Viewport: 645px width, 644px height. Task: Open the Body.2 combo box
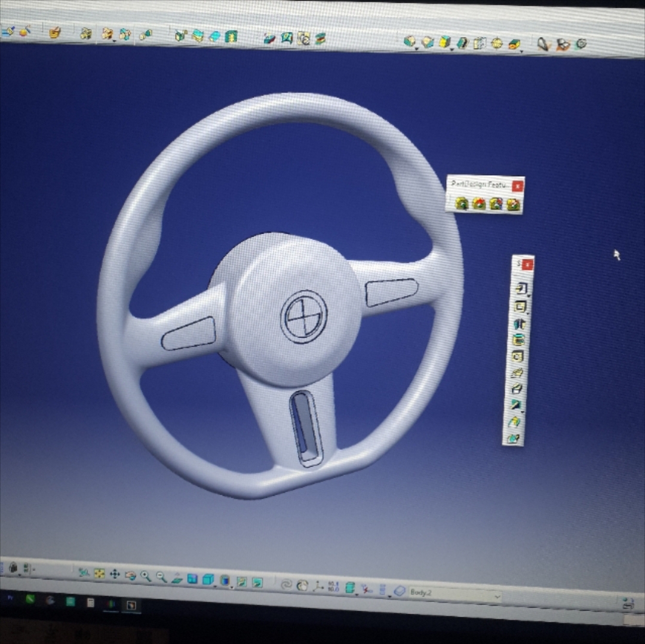(455, 594)
